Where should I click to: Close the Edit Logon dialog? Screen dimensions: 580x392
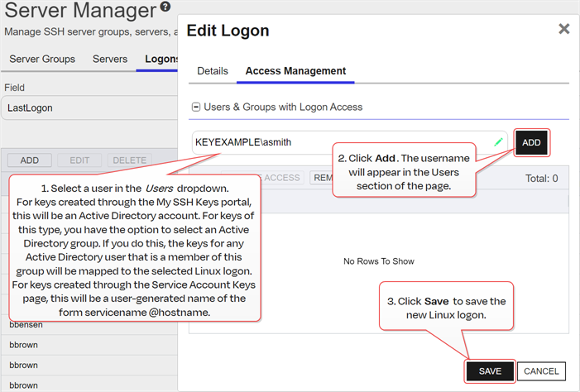[x=563, y=29]
